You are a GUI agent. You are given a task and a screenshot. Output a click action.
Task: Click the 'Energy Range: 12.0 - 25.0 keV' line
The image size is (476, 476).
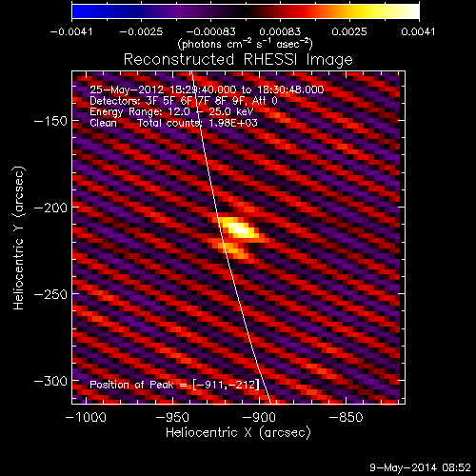pos(171,111)
